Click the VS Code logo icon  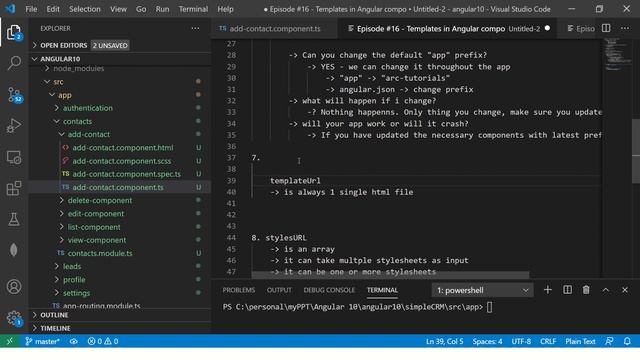pos(10,9)
